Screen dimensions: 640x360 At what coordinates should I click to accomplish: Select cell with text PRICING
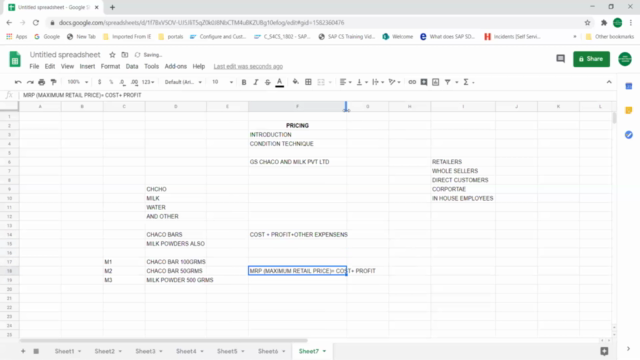(x=297, y=126)
